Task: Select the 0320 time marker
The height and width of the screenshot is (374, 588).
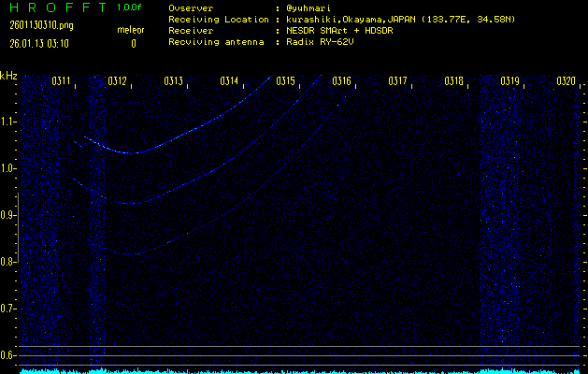Action: (x=566, y=81)
